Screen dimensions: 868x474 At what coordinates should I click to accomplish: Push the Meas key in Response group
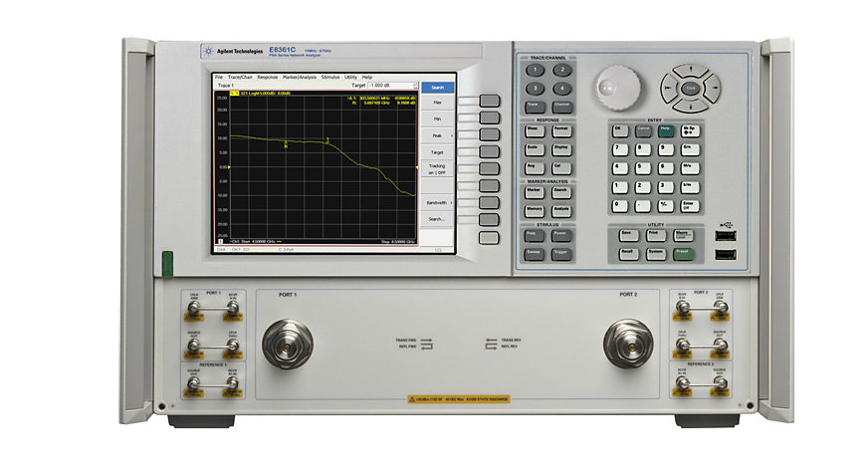pos(535,131)
